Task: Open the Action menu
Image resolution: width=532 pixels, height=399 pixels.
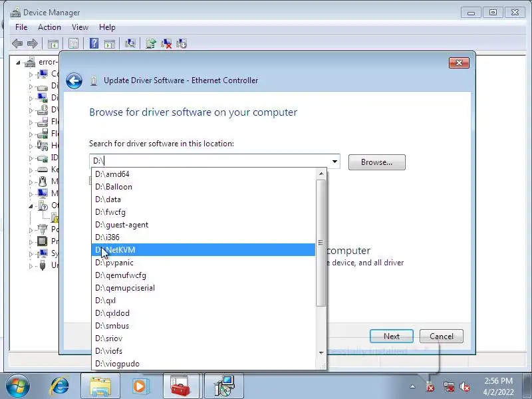Action: click(x=49, y=27)
